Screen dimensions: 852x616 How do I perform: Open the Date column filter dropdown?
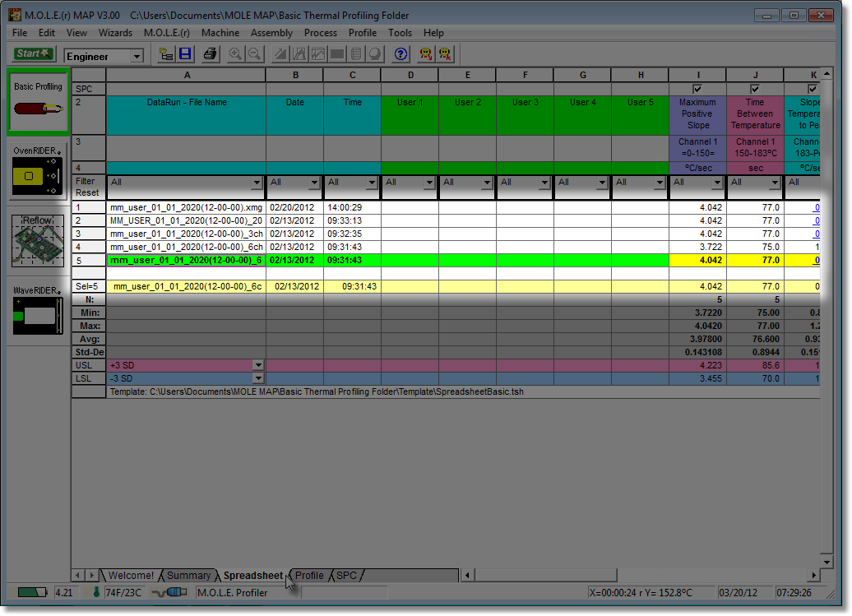314,183
